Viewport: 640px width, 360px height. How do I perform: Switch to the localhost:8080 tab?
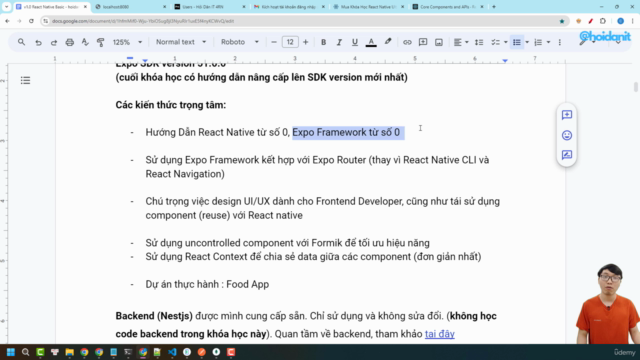[x=130, y=7]
